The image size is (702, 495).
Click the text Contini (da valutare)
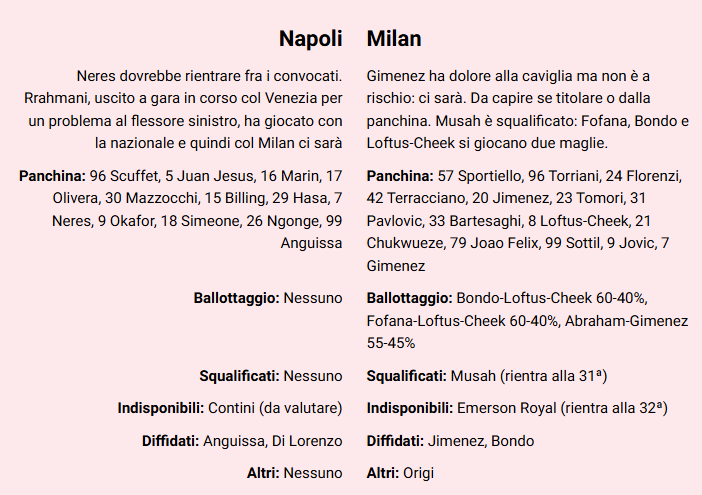coord(275,408)
